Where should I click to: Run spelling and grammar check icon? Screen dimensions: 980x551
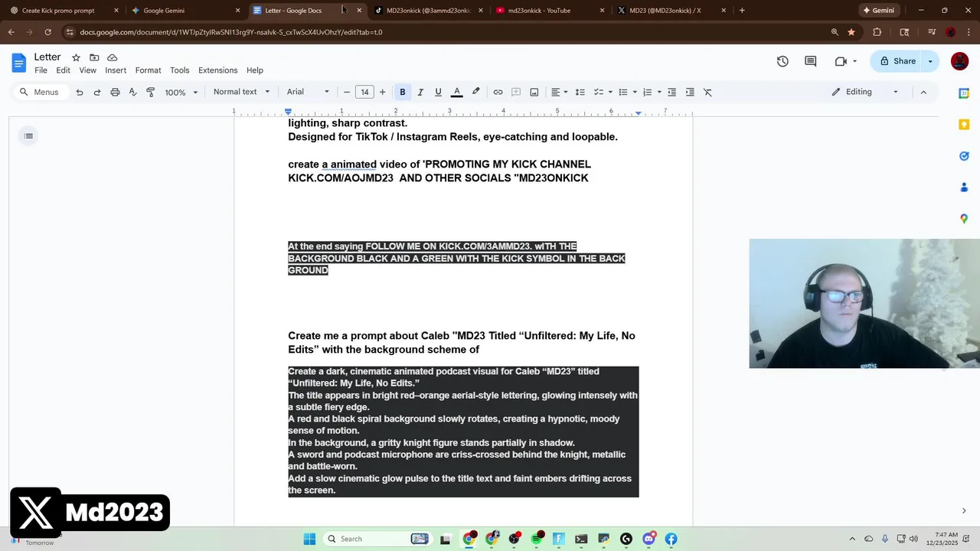(x=132, y=92)
